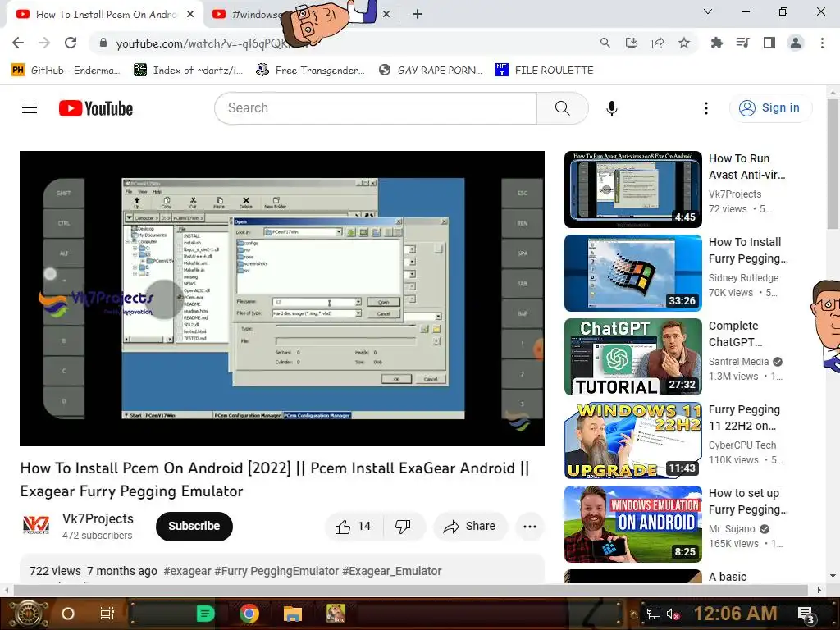Click the Cortana circle on taskbar
The height and width of the screenshot is (630, 840).
pos(68,614)
